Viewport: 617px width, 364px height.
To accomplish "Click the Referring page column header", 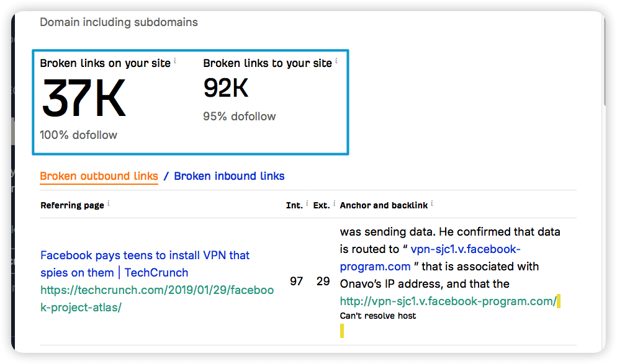I will coord(73,205).
